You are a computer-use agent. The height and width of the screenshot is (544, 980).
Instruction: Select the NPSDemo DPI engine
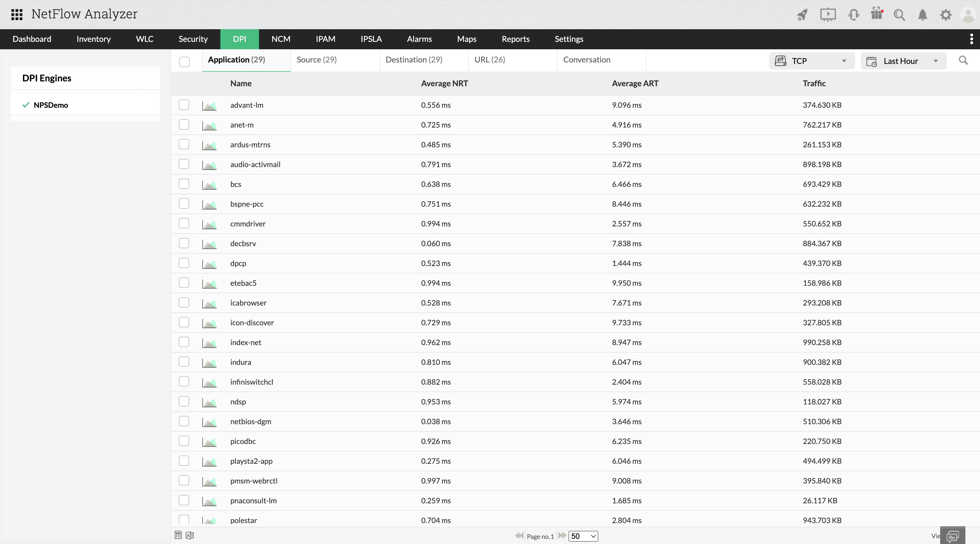51,105
